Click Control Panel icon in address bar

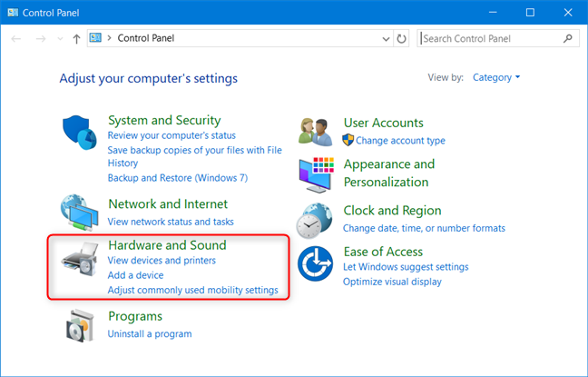pyautogui.click(x=95, y=38)
